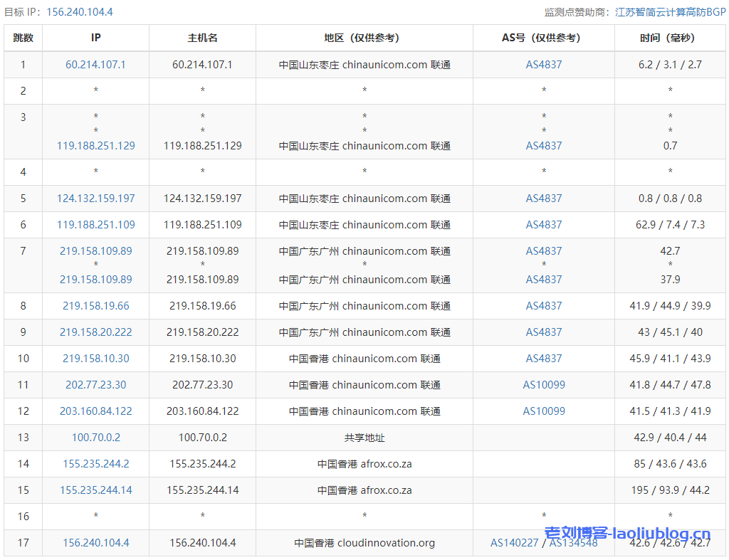The image size is (729, 560).
Task: Click the 203.160.84.122 IP link
Action: [x=95, y=411]
